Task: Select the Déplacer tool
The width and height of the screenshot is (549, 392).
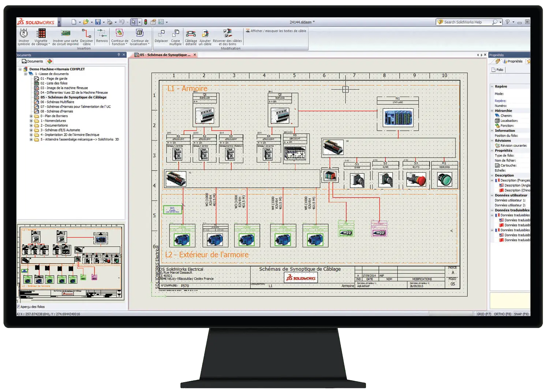Action: (x=161, y=36)
